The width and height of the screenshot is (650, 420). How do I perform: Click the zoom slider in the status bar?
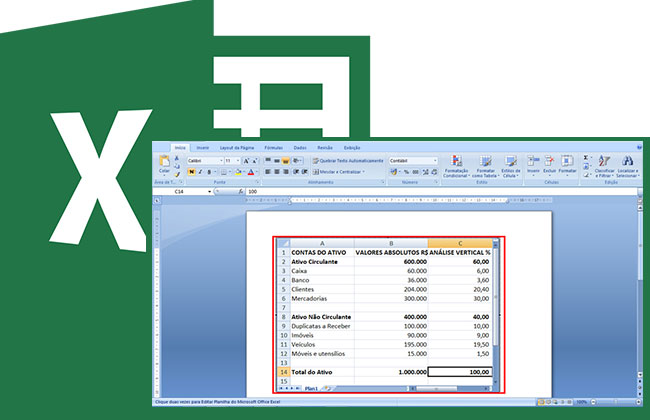pyautogui.click(x=616, y=402)
